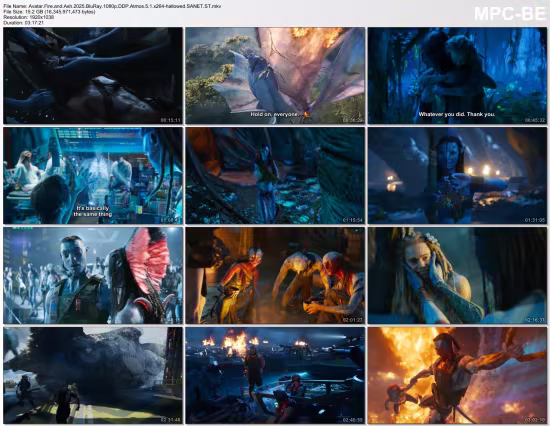The height and width of the screenshot is (426, 550).
Task: Select the File Name line in header
Action: click(112, 6)
